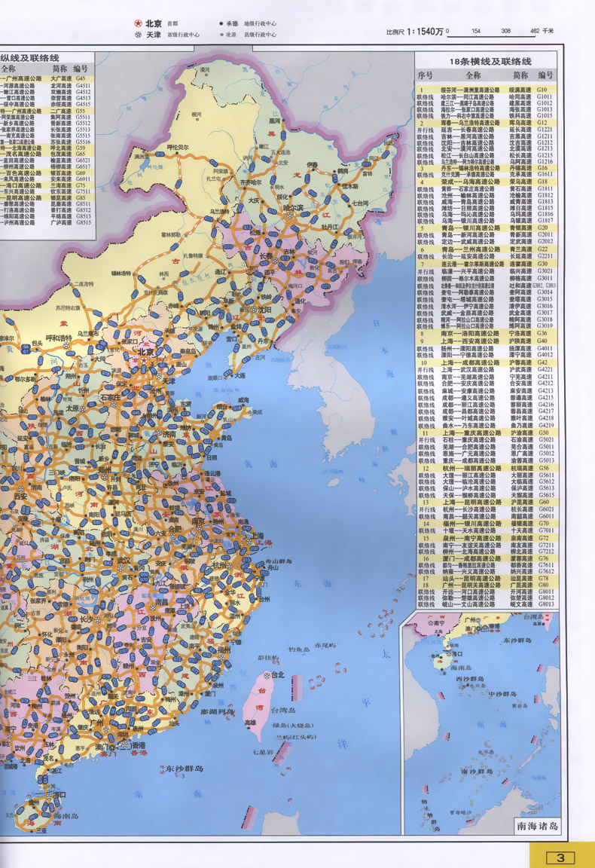Click the code G85 in left table

(81, 197)
